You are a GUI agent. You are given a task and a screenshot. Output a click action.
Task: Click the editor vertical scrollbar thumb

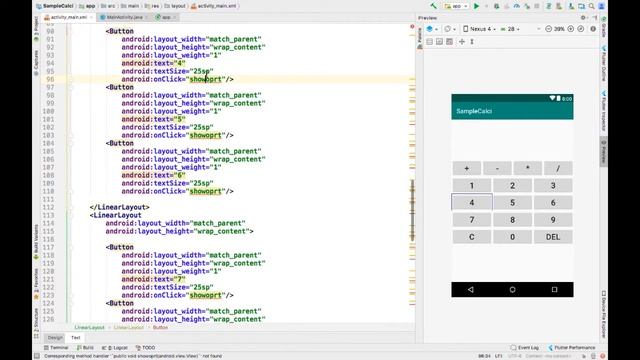[x=412, y=210]
